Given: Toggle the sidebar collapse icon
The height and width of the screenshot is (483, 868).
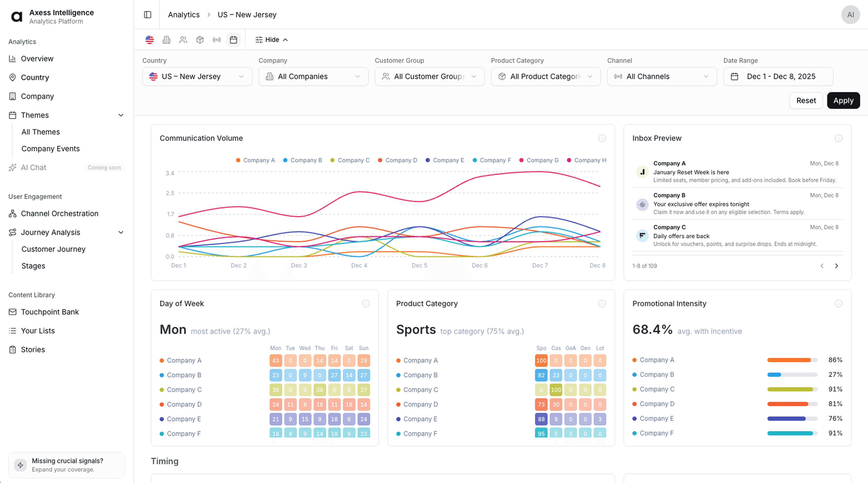Looking at the screenshot, I should click(148, 14).
